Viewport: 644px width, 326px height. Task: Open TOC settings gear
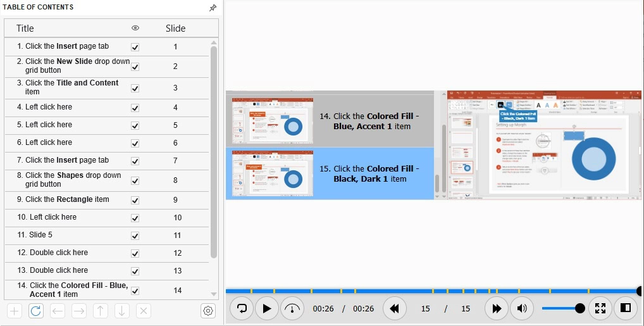coord(208,311)
